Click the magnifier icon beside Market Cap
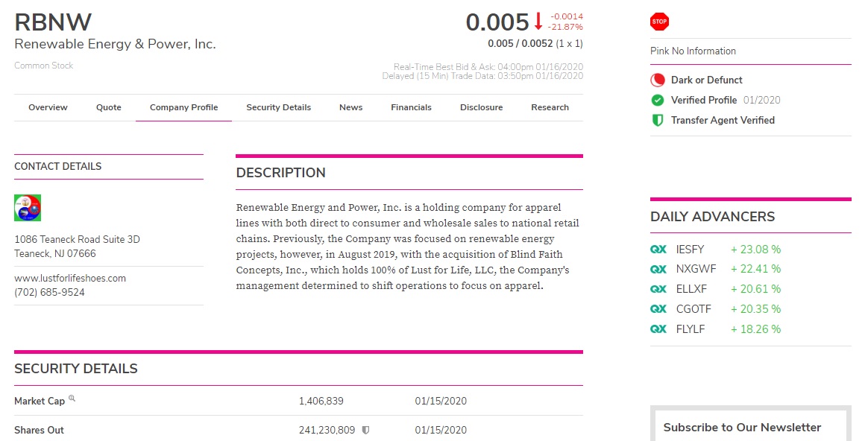Screen dimensions: 868x441 click(x=72, y=399)
